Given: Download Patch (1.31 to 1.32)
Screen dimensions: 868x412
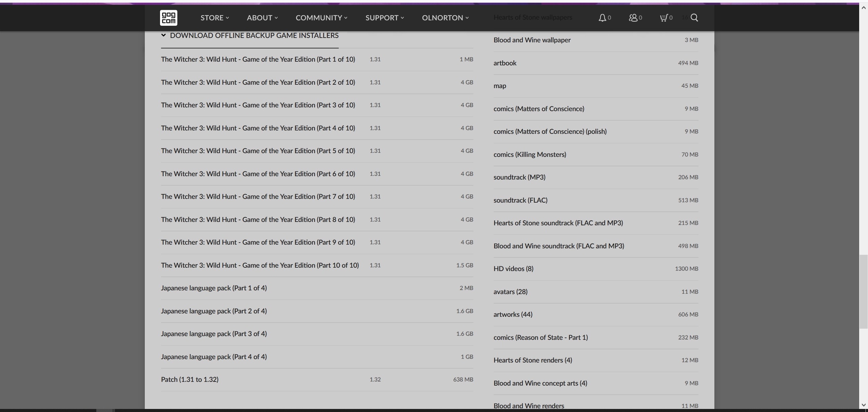Looking at the screenshot, I should 317,379.
